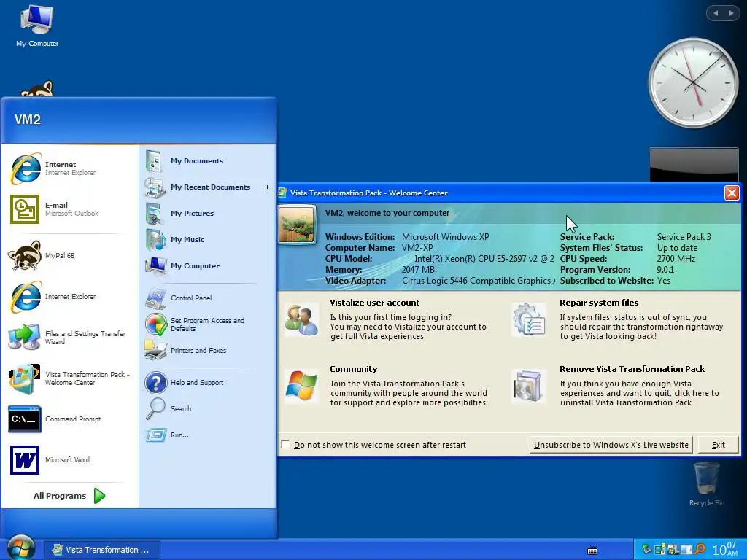Click Windows flag tray icon

point(673,550)
